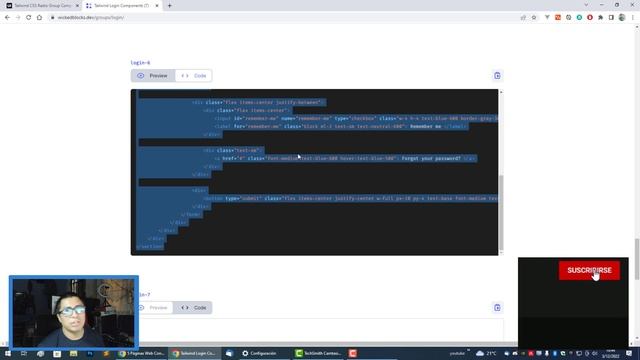Go forward in browser history

[18, 18]
